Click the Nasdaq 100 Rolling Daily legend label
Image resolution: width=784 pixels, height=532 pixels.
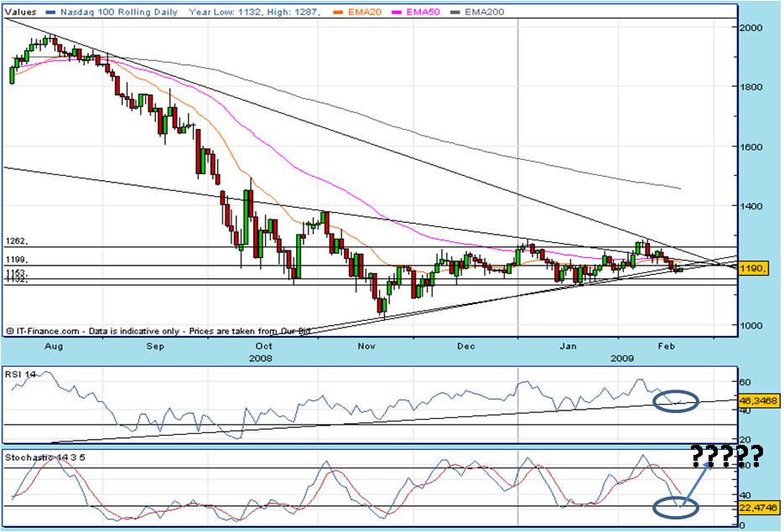(118, 12)
